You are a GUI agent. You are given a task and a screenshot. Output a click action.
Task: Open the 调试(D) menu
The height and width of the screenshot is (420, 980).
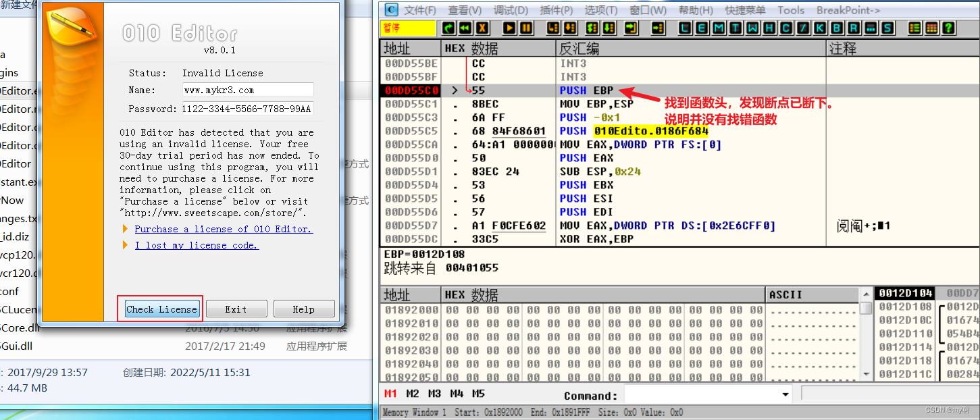511,10
